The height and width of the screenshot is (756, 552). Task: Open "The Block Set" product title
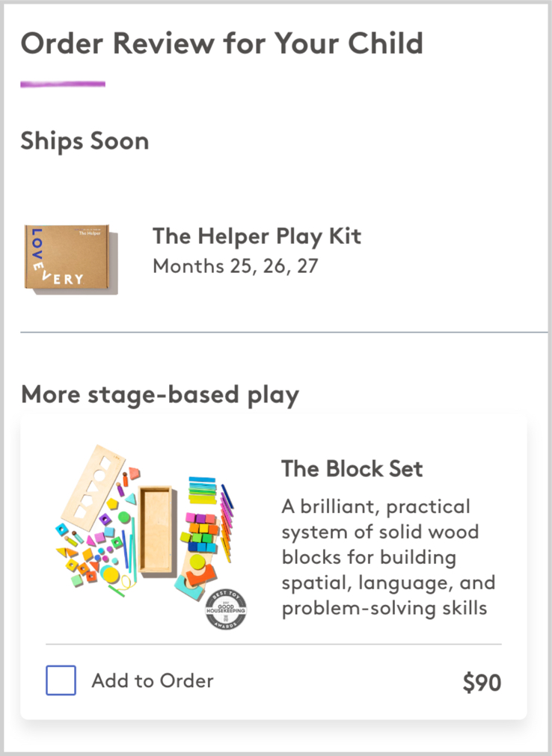click(x=352, y=469)
